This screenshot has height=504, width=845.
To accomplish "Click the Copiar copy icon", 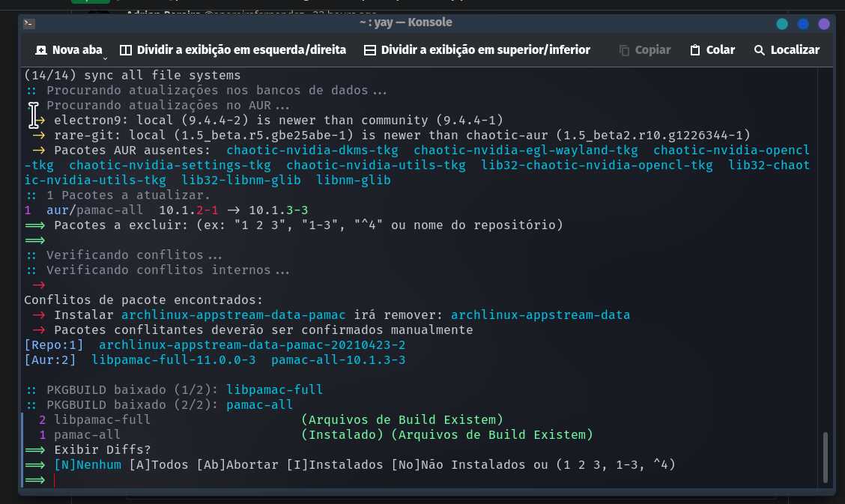I will pyautogui.click(x=624, y=50).
